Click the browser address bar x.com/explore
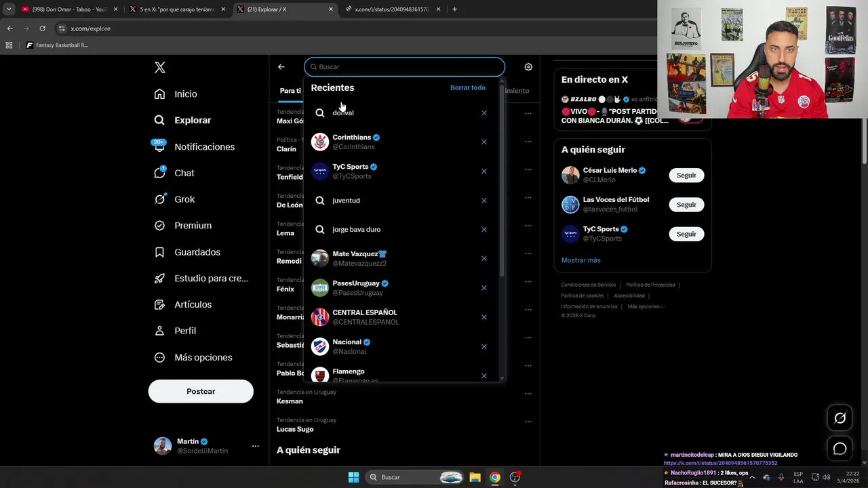Image resolution: width=868 pixels, height=488 pixels. click(x=353, y=28)
